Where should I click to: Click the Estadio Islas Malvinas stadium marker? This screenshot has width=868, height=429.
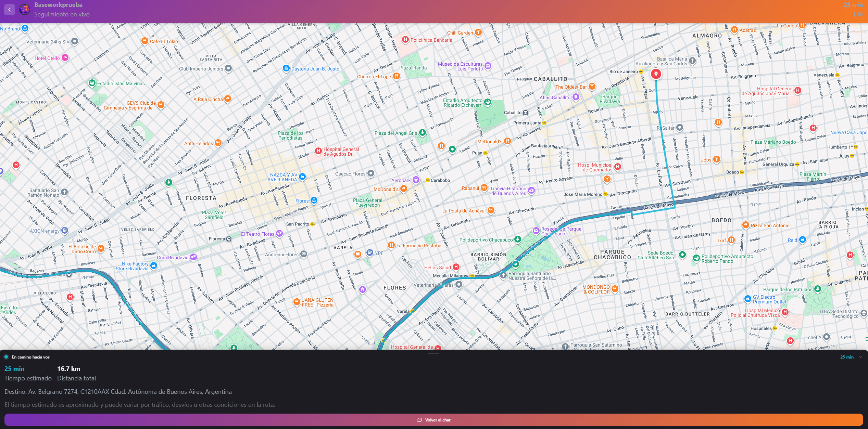[x=92, y=83]
